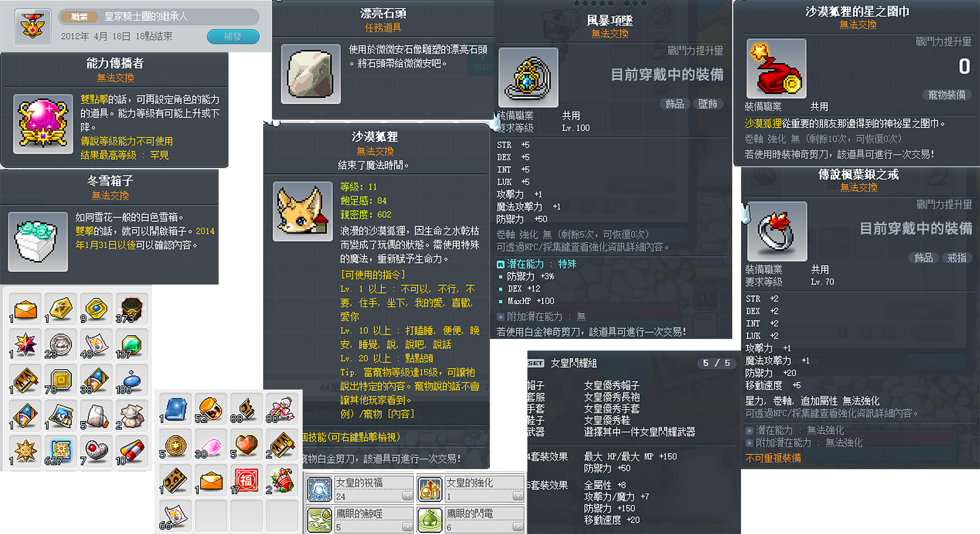Raise 女皇的祝福 level with its arrow button
980x534 pixels.
coord(407,496)
